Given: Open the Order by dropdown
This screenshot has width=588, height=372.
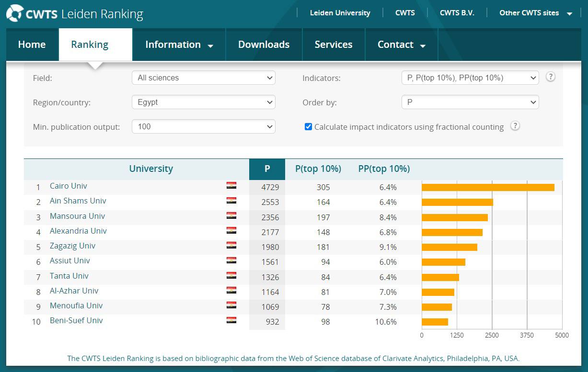Looking at the screenshot, I should pos(470,102).
